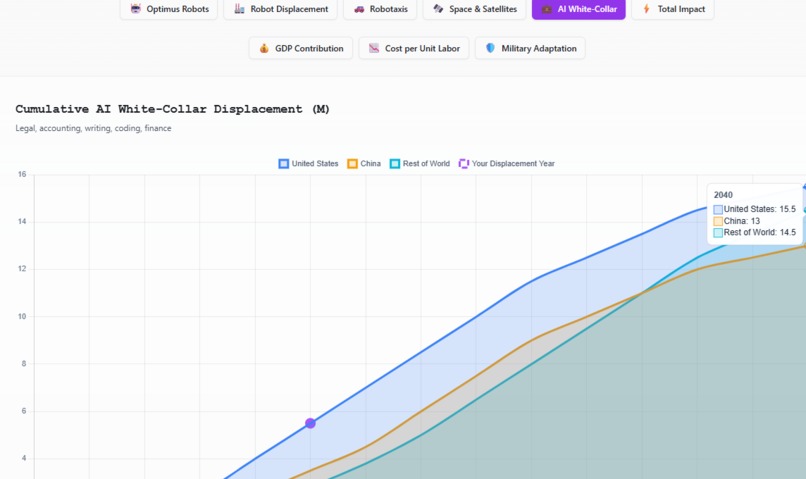Click the car icon on Robotaxis
806x479 pixels.
pyautogui.click(x=359, y=9)
